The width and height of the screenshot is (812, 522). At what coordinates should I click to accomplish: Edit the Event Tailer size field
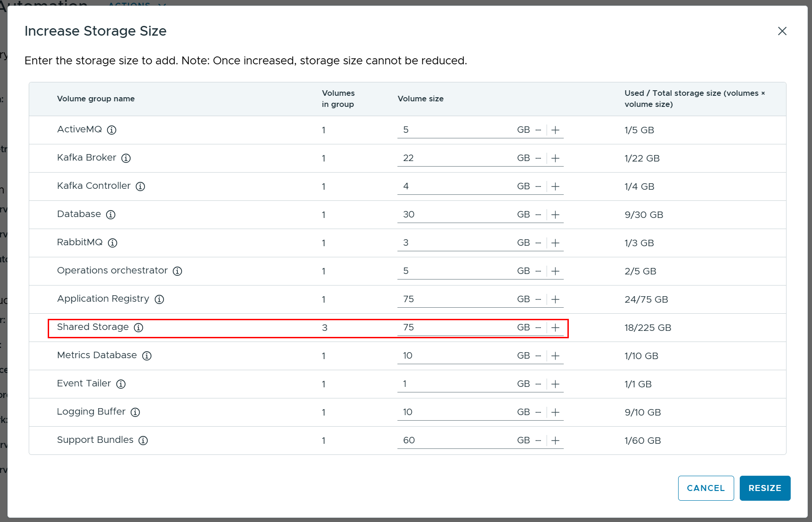456,384
